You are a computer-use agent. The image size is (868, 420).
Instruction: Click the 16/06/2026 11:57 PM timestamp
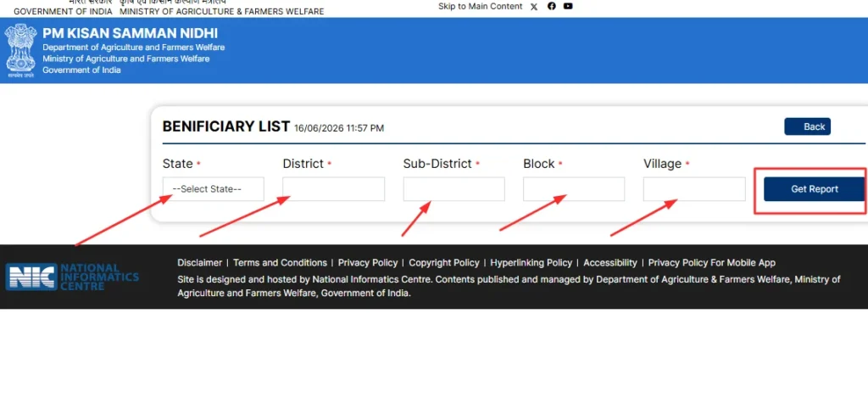[x=339, y=128]
